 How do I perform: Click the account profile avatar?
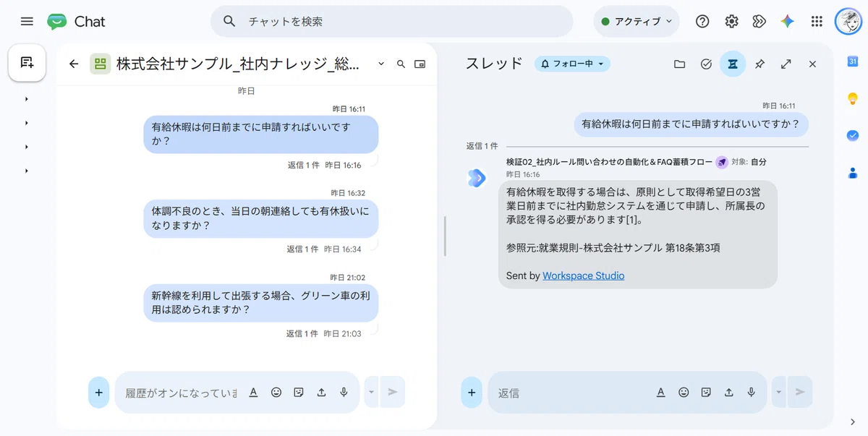pyautogui.click(x=848, y=22)
